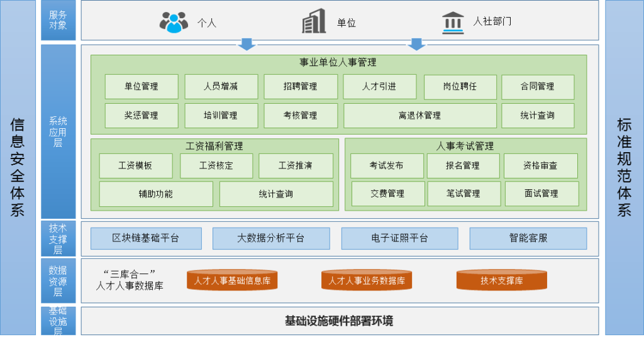644x342 pixels.
Task: Click the right blue down arrow
Action: 416,45
